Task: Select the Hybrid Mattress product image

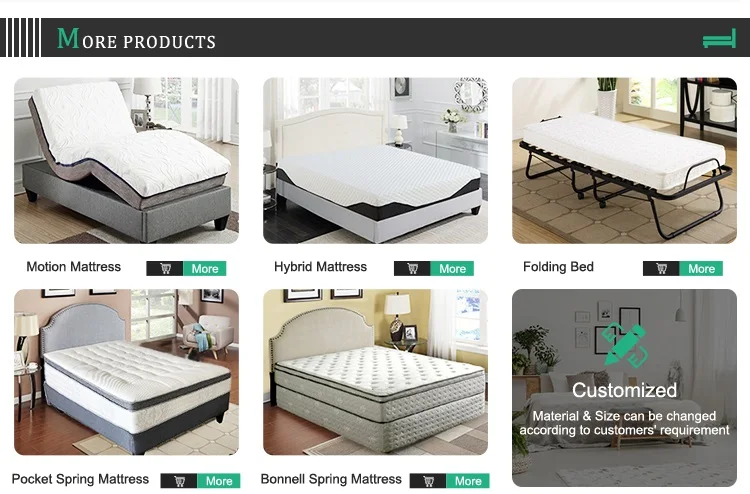Action: 375,161
